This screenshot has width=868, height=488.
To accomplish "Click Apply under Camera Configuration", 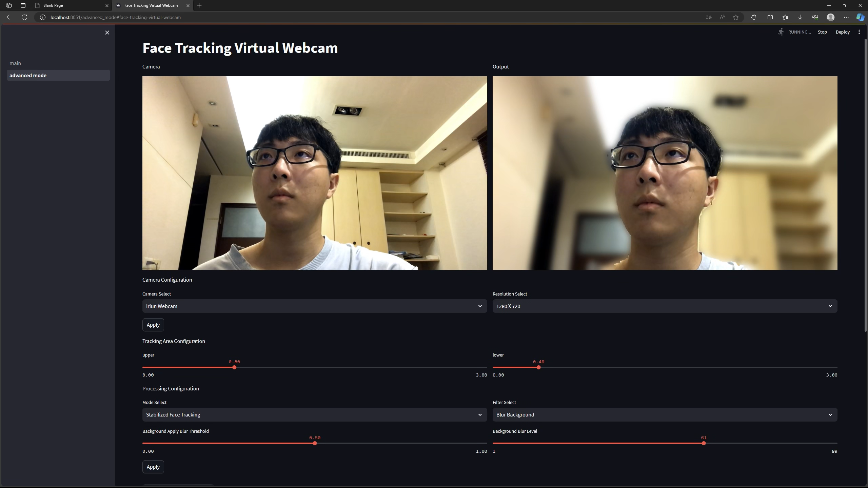I will 153,325.
